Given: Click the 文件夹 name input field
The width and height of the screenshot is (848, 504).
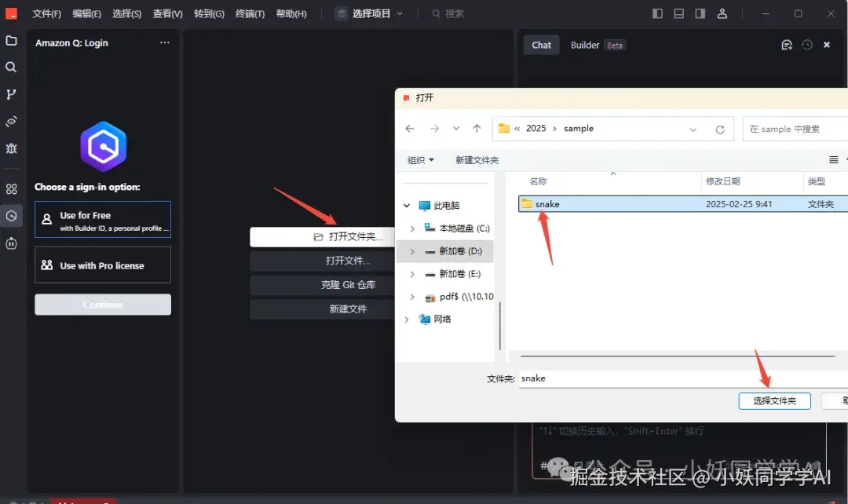Looking at the screenshot, I should [683, 378].
